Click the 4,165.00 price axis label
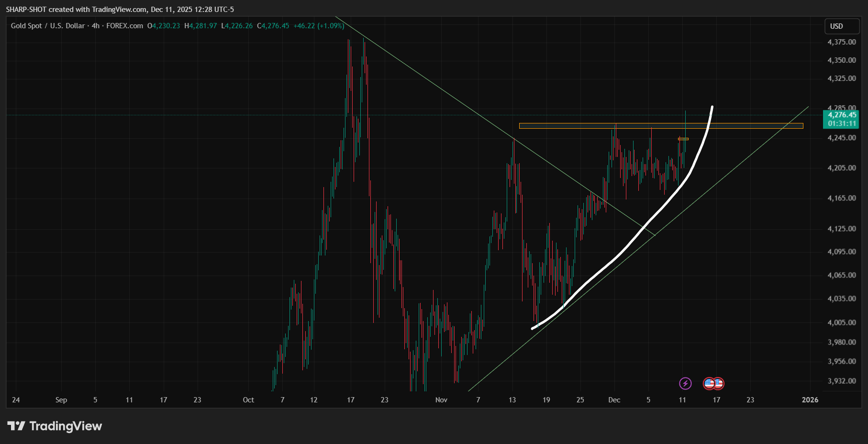This screenshot has height=444, width=868. (x=842, y=198)
